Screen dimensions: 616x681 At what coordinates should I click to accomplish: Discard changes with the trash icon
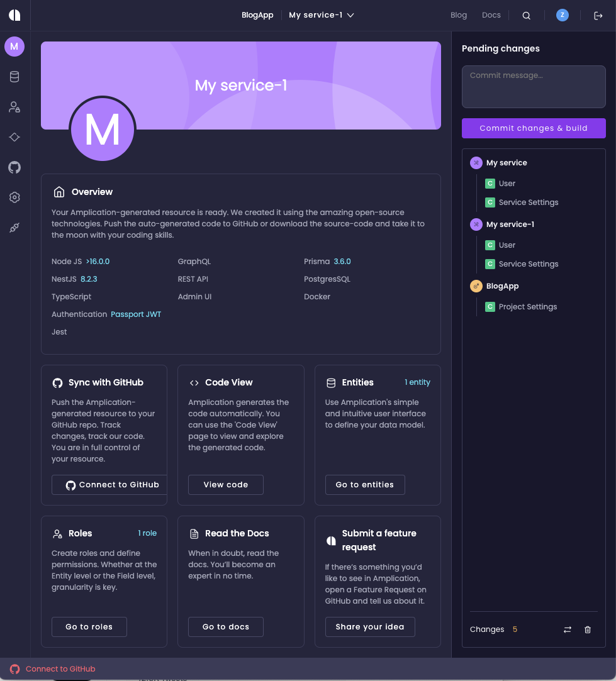(x=588, y=629)
